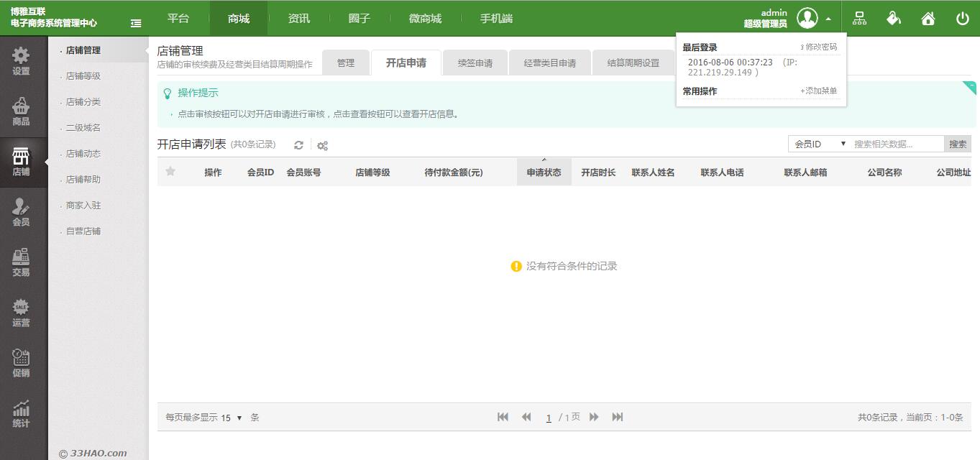The width and height of the screenshot is (980, 460).
Task: Open the 商品 sidebar section
Action: click(21, 112)
